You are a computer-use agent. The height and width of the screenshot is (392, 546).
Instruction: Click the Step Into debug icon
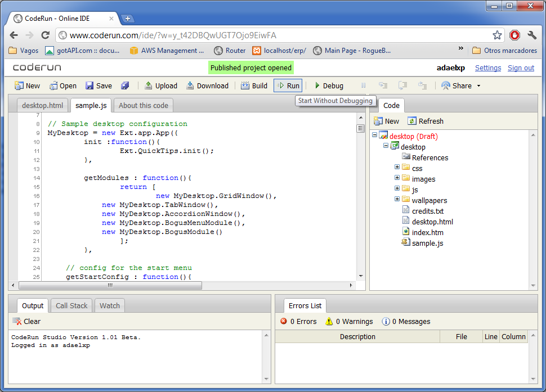(x=383, y=85)
